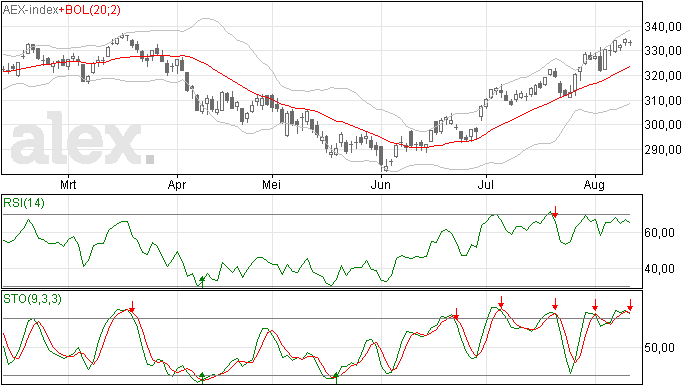The height and width of the screenshot is (387, 690).
Task: Select the AEX-index chart title
Action: pyautogui.click(x=31, y=10)
